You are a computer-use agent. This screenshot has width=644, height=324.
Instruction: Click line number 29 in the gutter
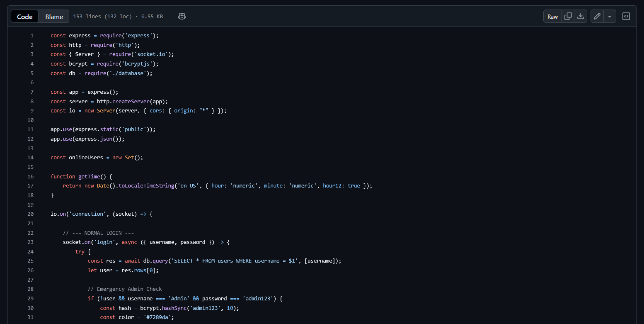point(30,299)
